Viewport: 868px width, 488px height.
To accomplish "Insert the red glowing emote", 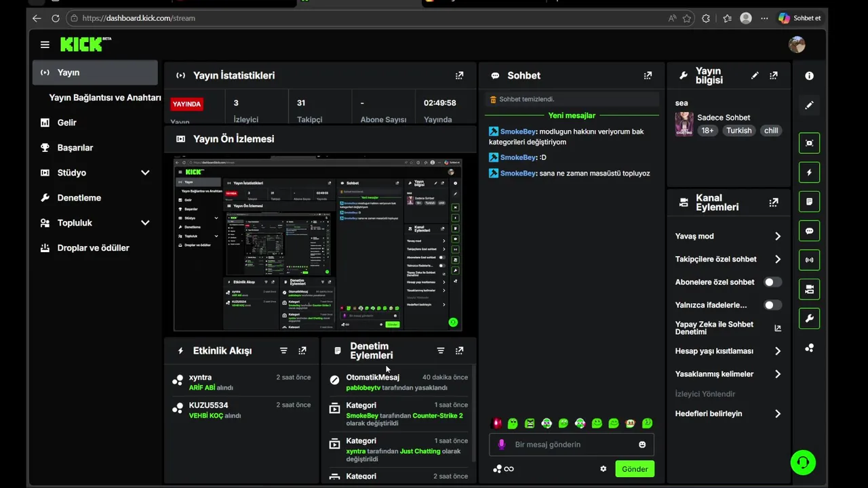I will pos(497,424).
